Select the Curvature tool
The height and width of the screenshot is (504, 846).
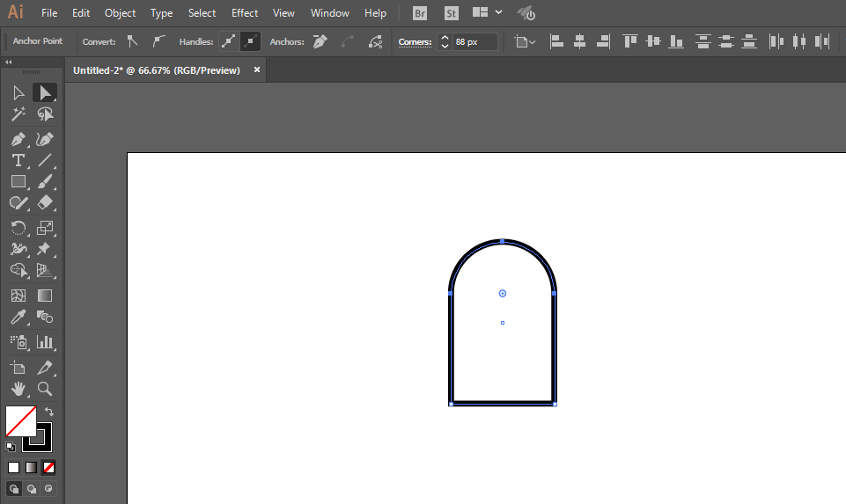pos(45,139)
